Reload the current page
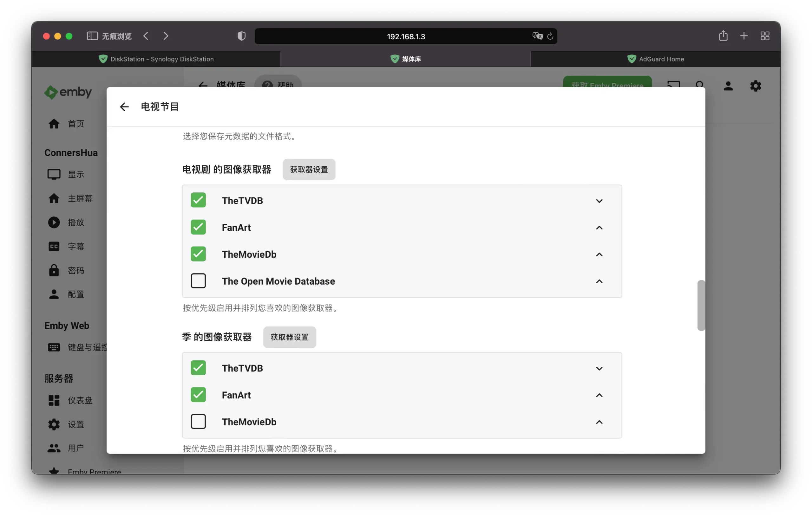Image resolution: width=812 pixels, height=516 pixels. 550,36
